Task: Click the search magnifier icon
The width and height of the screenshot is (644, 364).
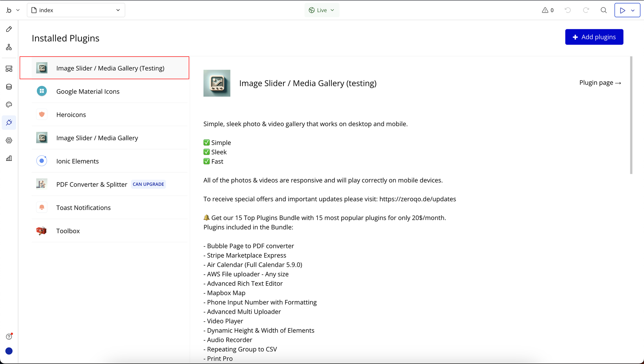Action: pyautogui.click(x=603, y=10)
